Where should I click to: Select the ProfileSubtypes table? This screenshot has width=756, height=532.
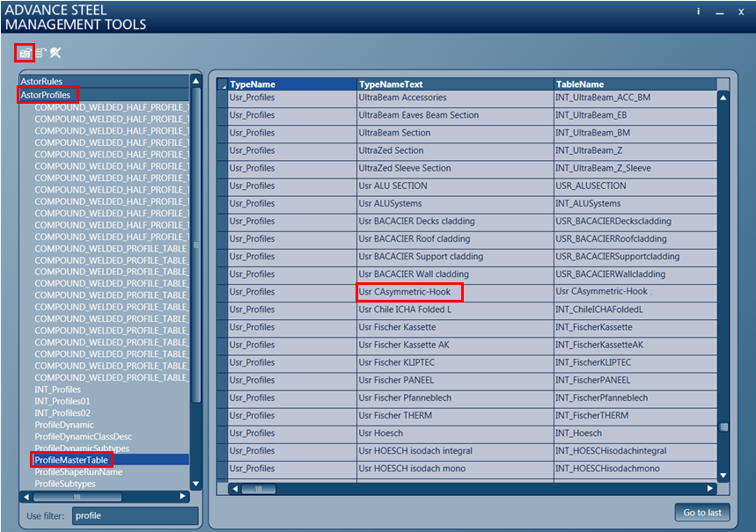coord(64,484)
